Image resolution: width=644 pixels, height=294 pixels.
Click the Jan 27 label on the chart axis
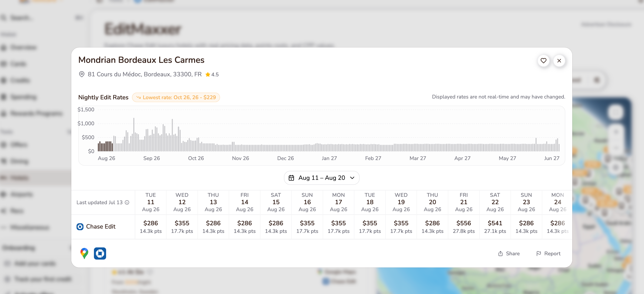click(329, 158)
